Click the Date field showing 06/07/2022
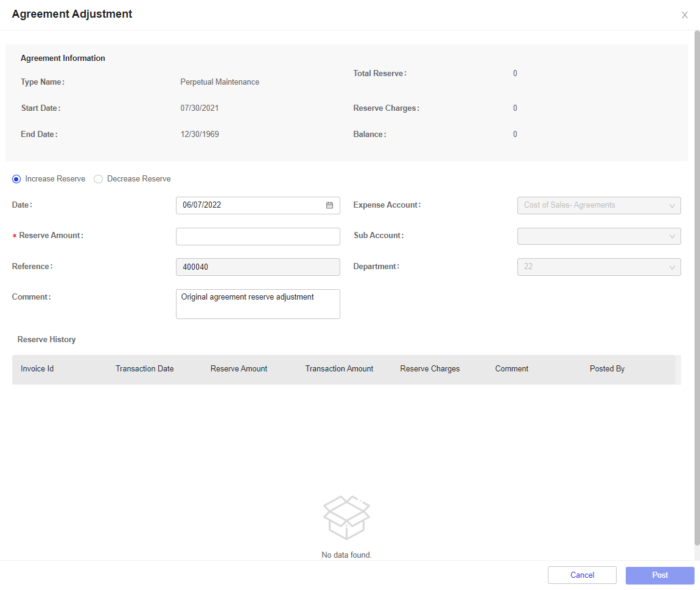The height and width of the screenshot is (590, 700). tap(250, 205)
